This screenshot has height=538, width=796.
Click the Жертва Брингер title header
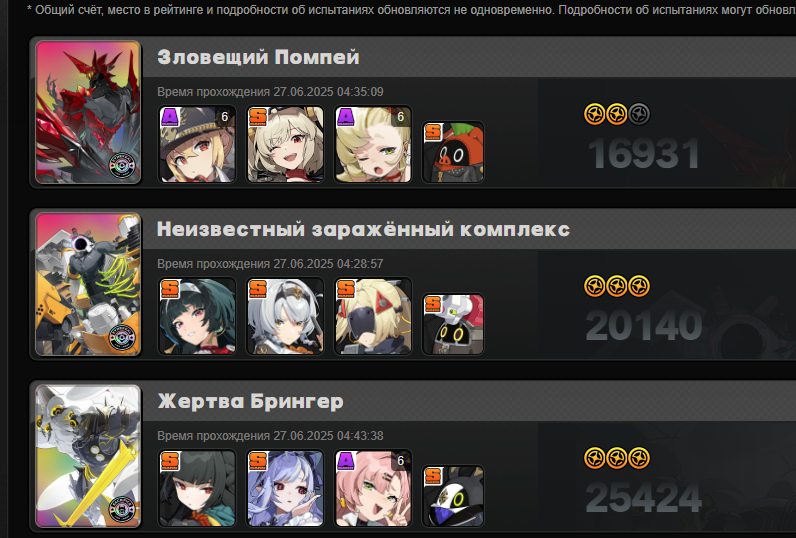tap(250, 401)
